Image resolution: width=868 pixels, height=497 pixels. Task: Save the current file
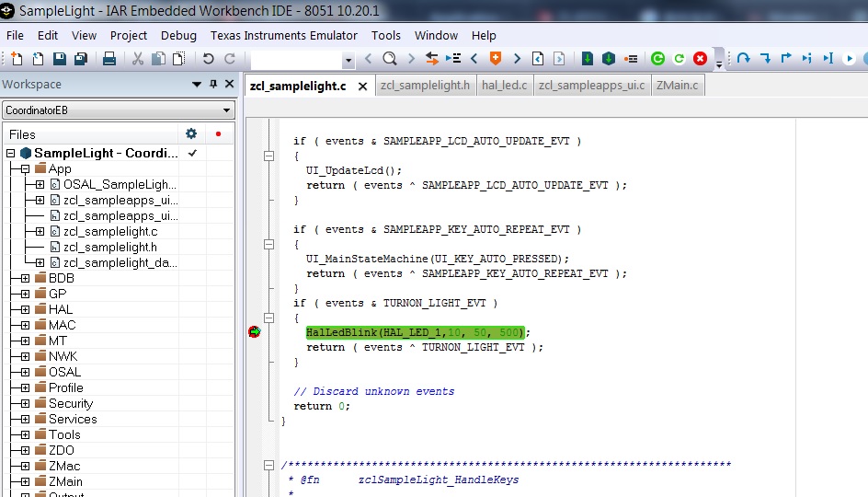coord(59,58)
